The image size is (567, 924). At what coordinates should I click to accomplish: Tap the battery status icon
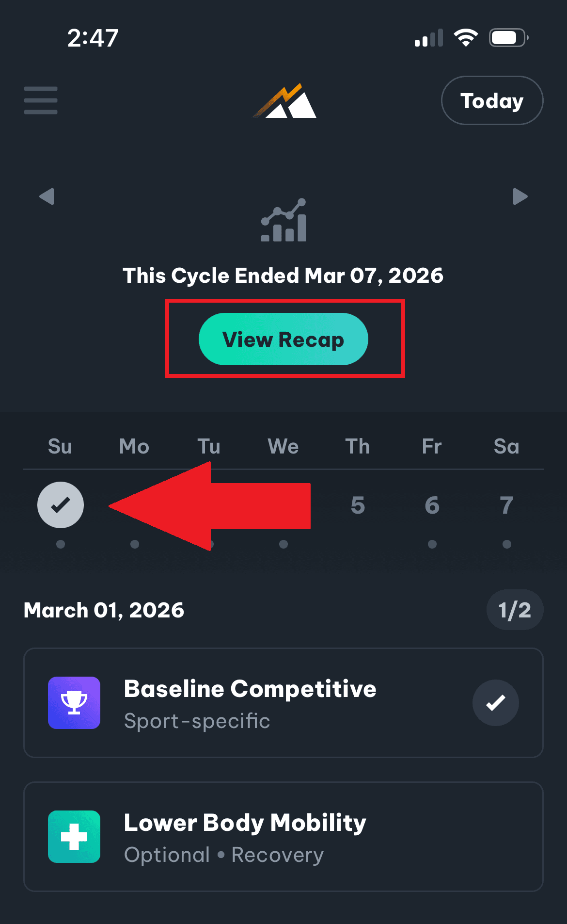point(508,38)
